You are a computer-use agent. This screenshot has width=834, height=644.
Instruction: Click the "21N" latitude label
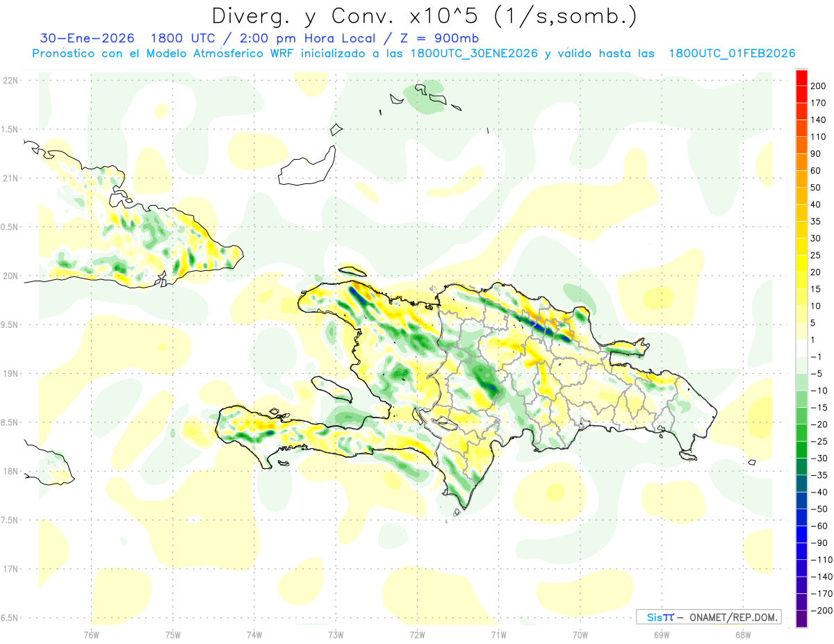point(10,178)
